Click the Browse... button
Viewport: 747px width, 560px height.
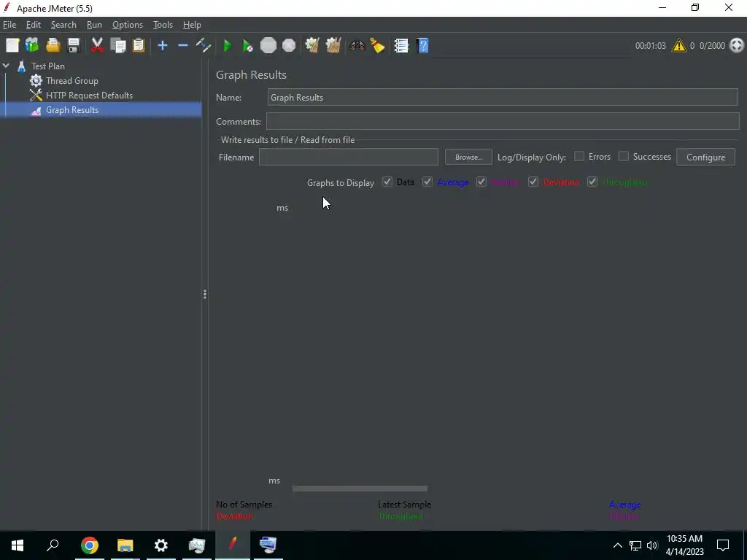point(468,157)
